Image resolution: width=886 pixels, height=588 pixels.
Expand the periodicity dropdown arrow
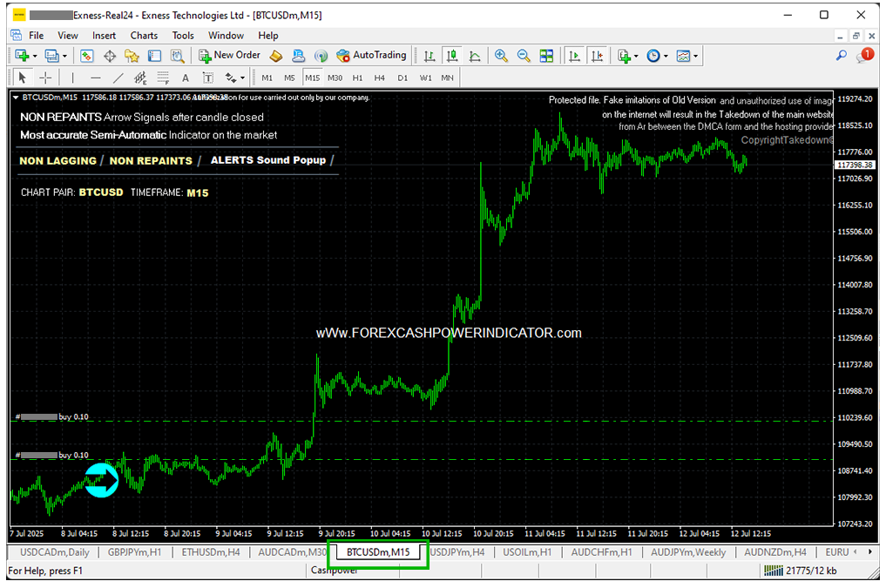click(x=666, y=56)
